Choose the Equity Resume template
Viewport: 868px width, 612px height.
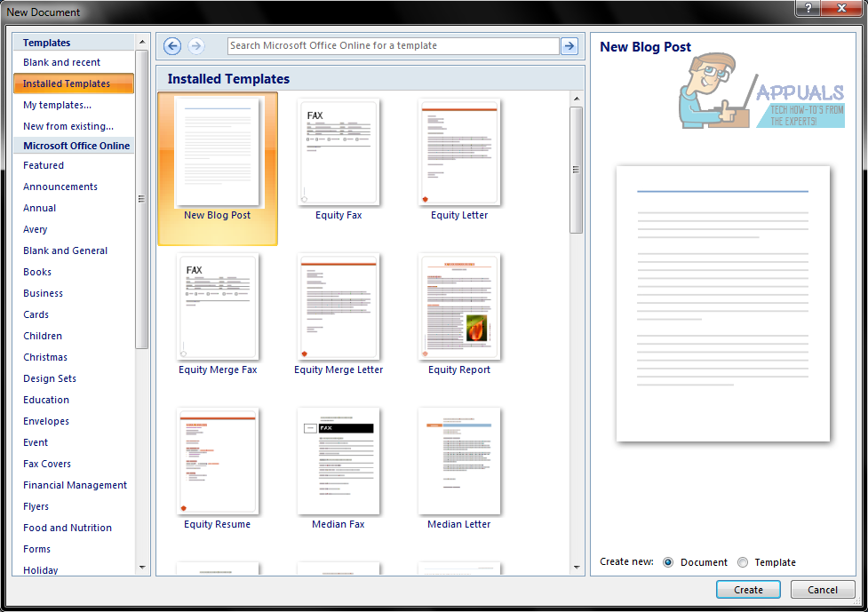[218, 469]
